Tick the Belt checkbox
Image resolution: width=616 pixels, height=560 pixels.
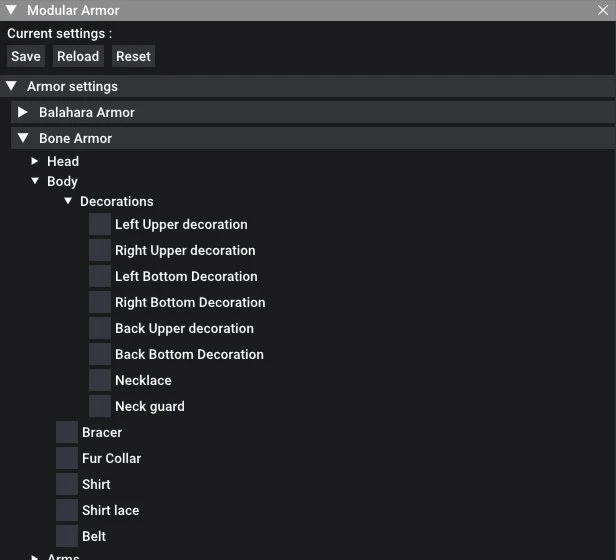[x=67, y=536]
